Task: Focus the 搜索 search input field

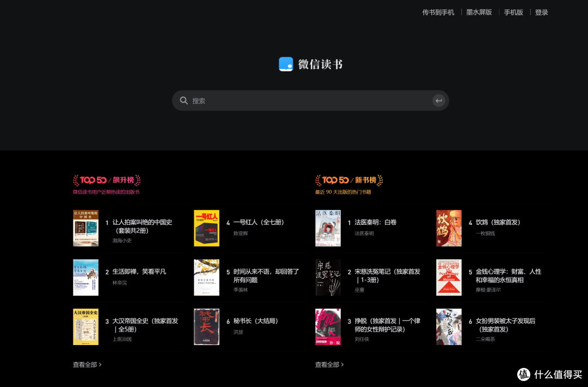Action: click(310, 101)
